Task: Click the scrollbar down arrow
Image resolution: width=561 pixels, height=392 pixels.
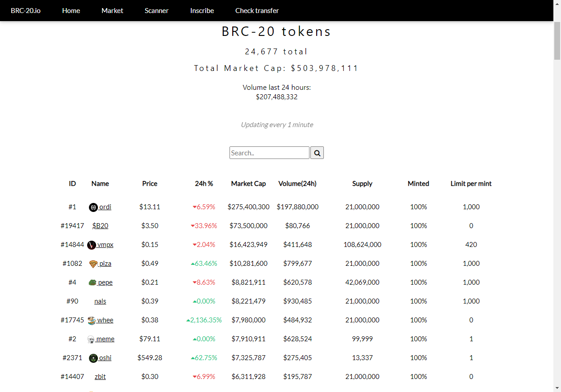Action: 557,388
